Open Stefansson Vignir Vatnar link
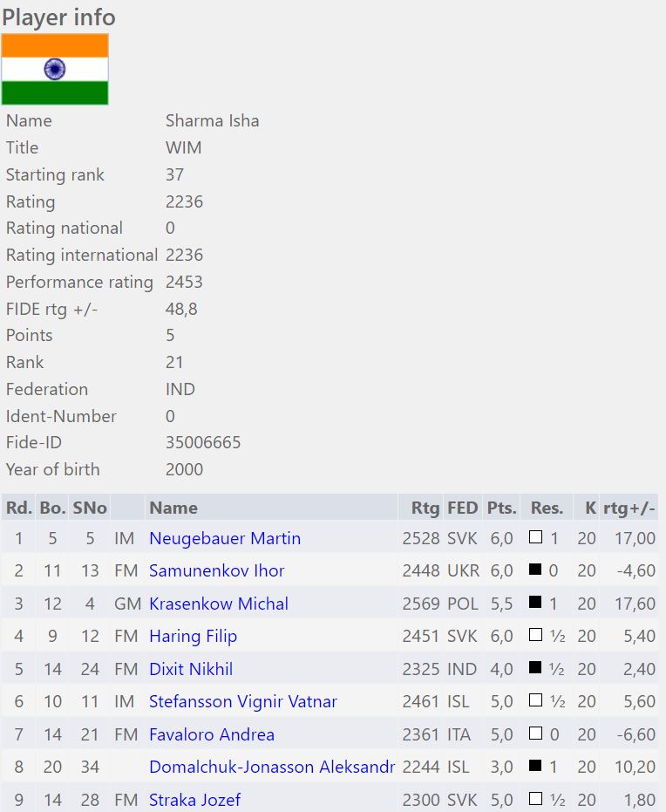This screenshot has height=812, width=666. (243, 701)
